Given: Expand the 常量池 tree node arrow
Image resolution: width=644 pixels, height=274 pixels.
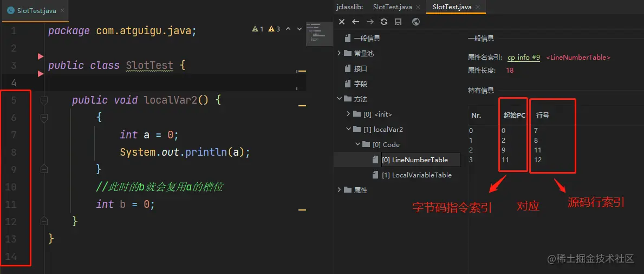Looking at the screenshot, I should (339, 53).
